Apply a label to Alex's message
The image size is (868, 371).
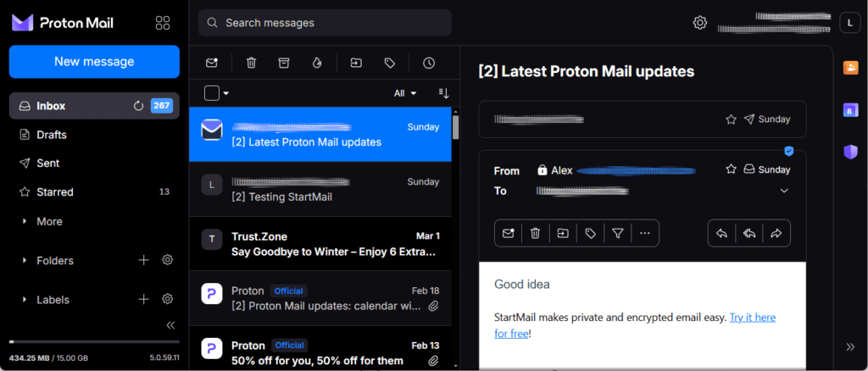point(590,233)
